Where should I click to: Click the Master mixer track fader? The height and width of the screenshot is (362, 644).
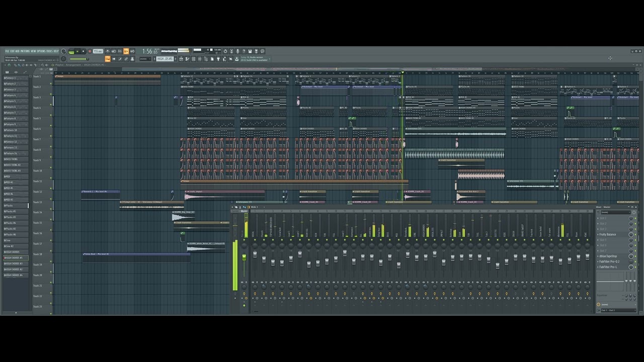[245, 257]
